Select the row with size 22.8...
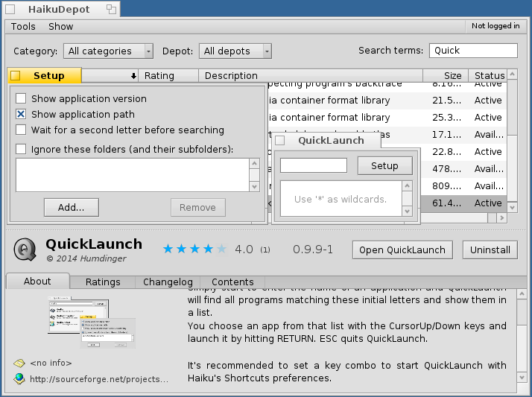532x397 pixels. [463, 152]
